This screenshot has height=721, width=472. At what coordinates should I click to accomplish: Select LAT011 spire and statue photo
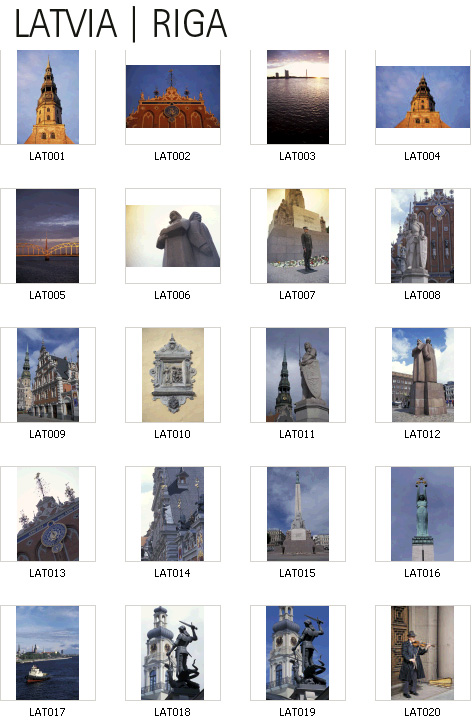point(297,375)
